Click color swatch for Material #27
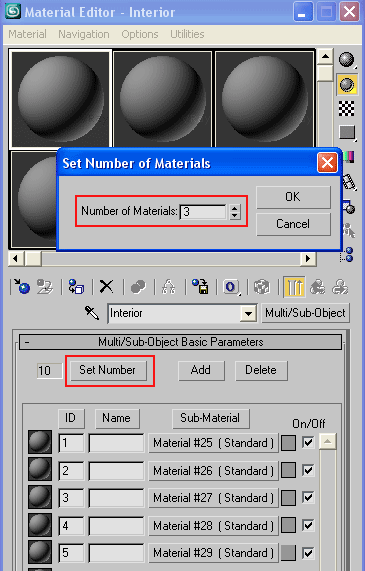This screenshot has height=571, width=365. (x=289, y=498)
